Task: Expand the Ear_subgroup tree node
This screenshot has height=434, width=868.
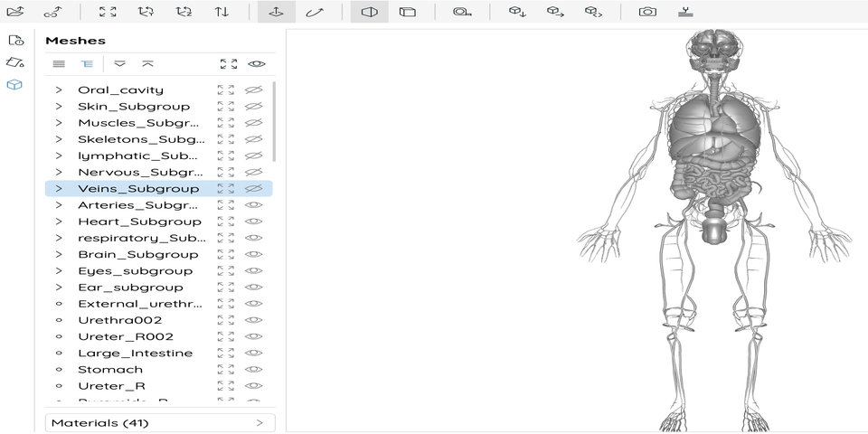Action: (x=59, y=288)
